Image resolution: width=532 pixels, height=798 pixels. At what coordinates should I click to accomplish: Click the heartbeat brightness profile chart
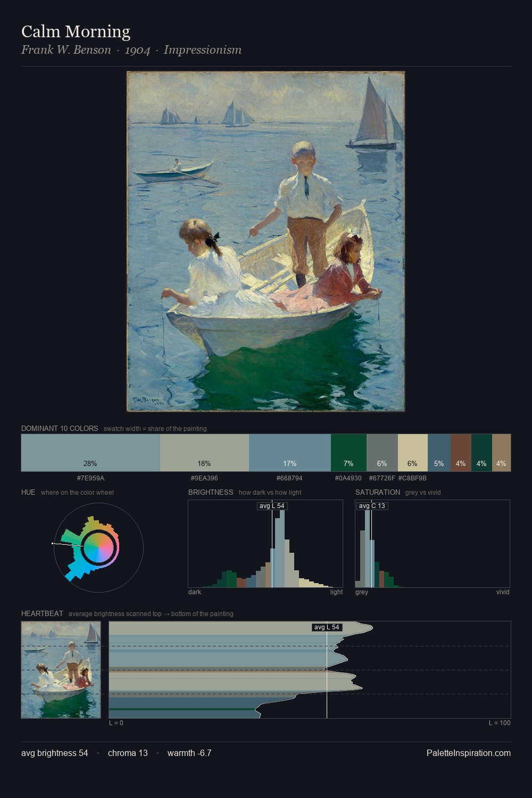[x=310, y=670]
